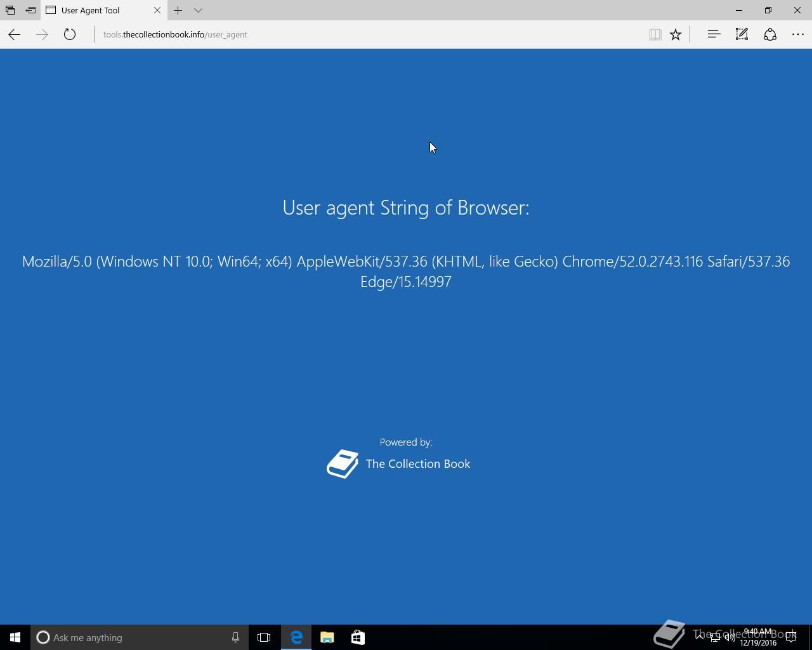Show hidden system tray icons
Image resolution: width=812 pixels, height=650 pixels.
point(700,637)
